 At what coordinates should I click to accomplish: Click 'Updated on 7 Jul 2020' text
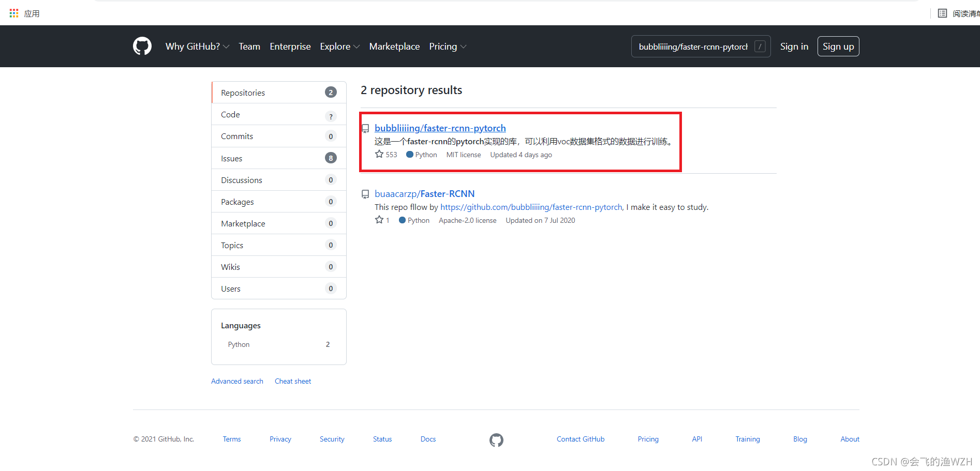(x=540, y=220)
